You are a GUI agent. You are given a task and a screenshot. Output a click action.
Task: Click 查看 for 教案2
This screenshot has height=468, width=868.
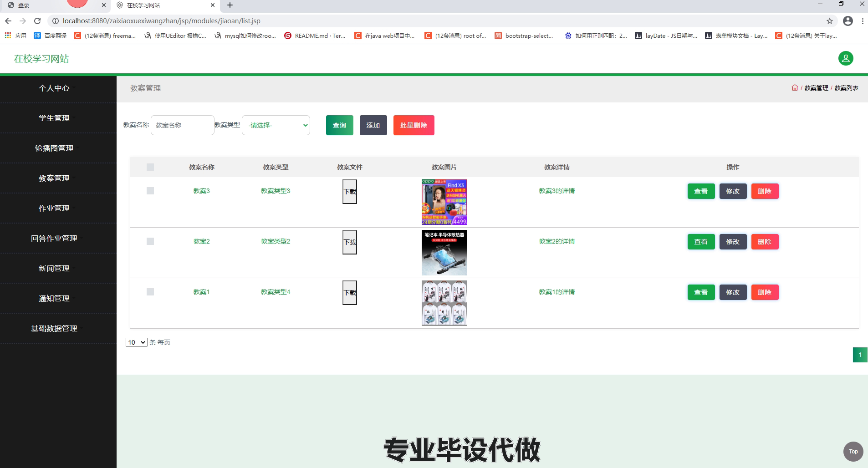(701, 242)
